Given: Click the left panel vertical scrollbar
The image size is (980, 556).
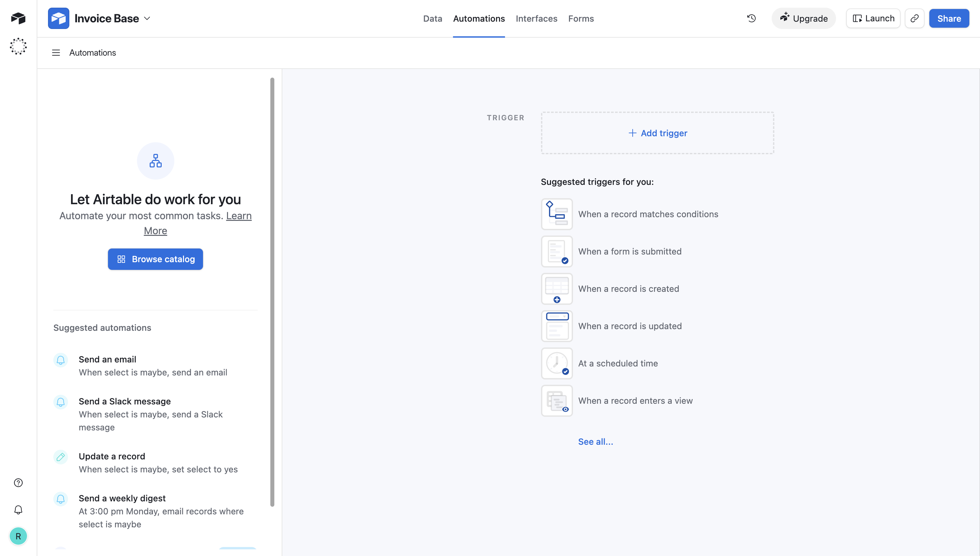Looking at the screenshot, I should click(272, 292).
